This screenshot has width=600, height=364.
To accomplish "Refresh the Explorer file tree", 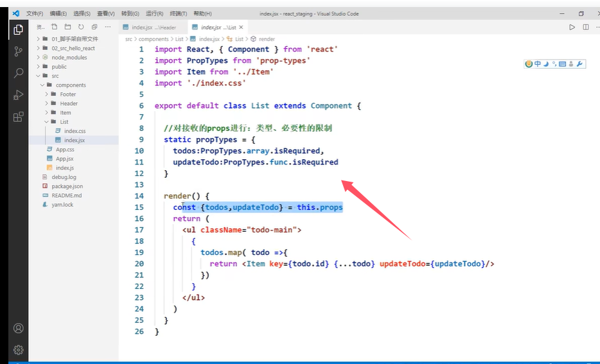I will point(81,27).
